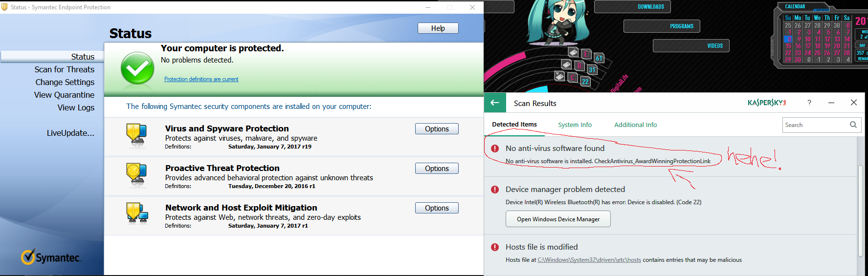
Task: Click into the Kaspersky Search field
Action: 815,125
